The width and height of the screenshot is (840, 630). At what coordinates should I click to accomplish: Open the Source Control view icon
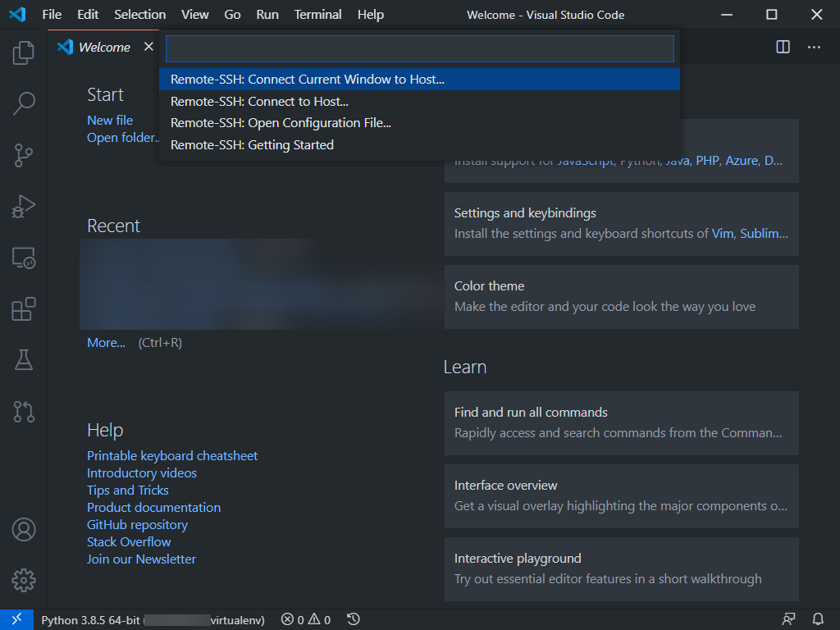[x=24, y=155]
